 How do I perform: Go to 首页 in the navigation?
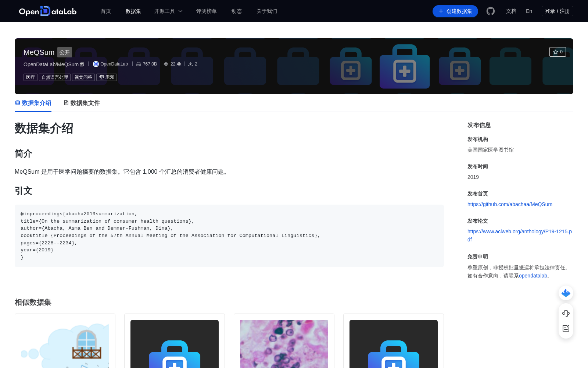pos(106,11)
